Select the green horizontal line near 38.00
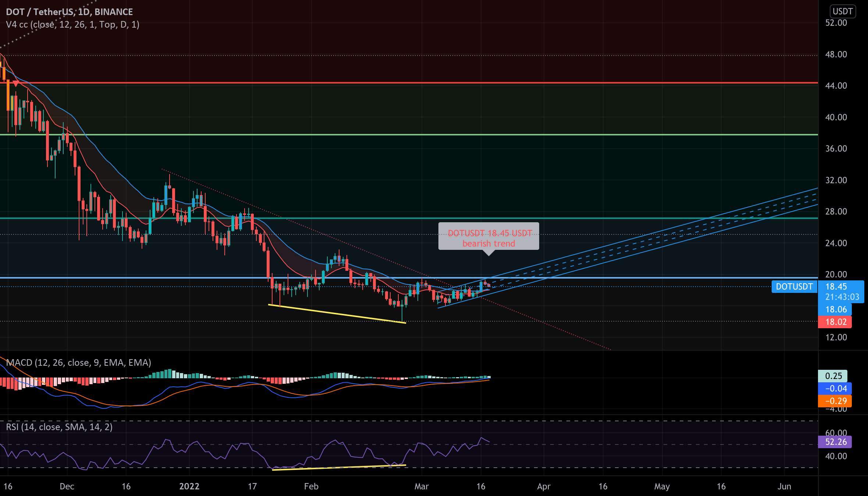 coord(409,135)
